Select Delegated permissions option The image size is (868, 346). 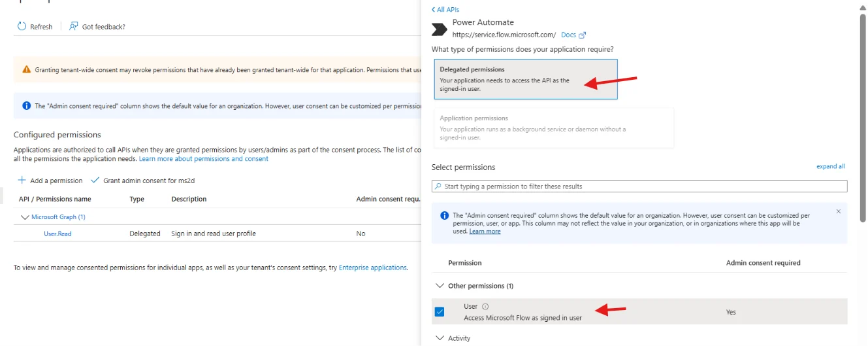click(x=526, y=78)
